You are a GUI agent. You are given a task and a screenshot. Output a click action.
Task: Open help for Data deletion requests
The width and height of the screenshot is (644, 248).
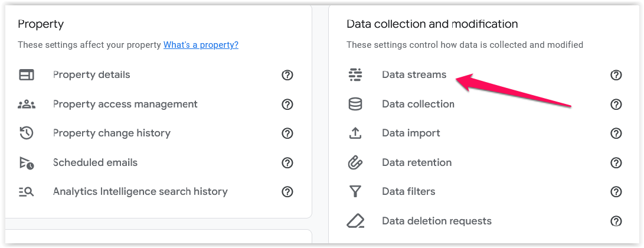[616, 221]
